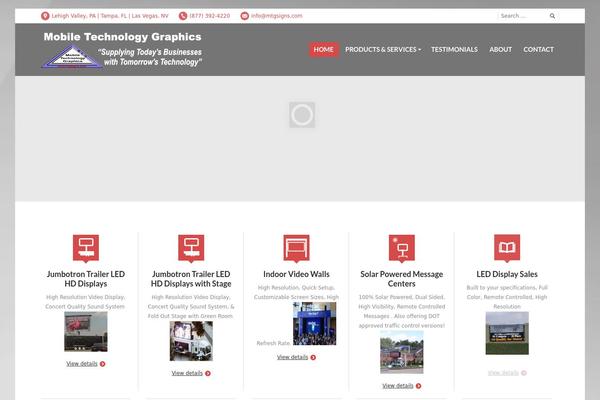Click the red phone icon
This screenshot has width=600, height=400.
[x=183, y=16]
